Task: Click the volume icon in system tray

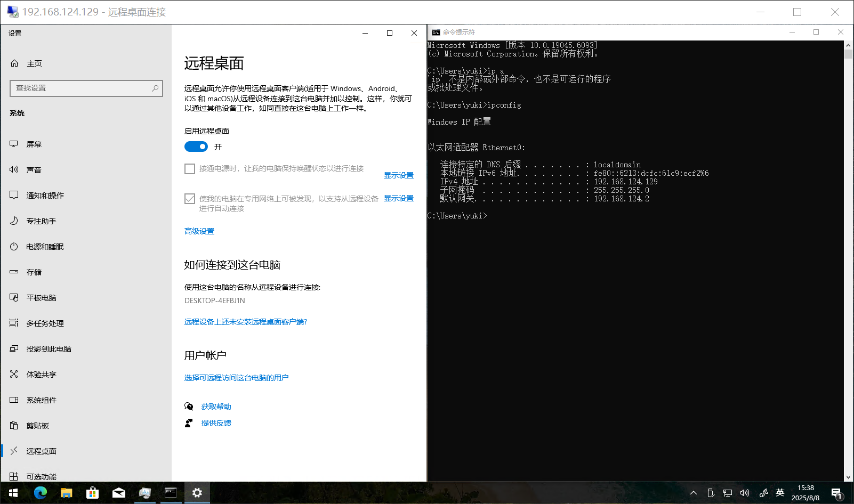Action: (745, 493)
